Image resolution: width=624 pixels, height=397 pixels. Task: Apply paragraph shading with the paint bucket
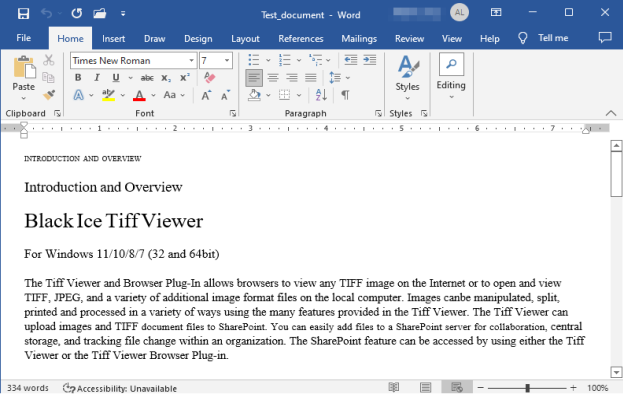(x=254, y=95)
